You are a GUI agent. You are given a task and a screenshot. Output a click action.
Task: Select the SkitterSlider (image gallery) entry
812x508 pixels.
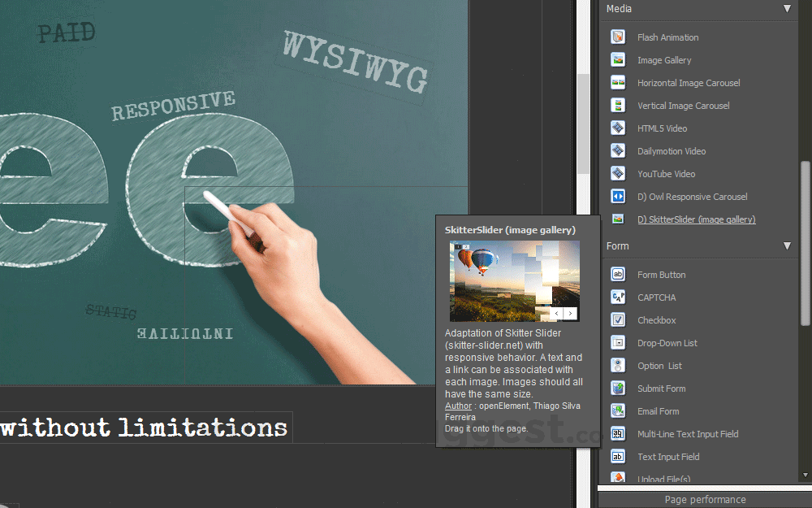click(695, 219)
